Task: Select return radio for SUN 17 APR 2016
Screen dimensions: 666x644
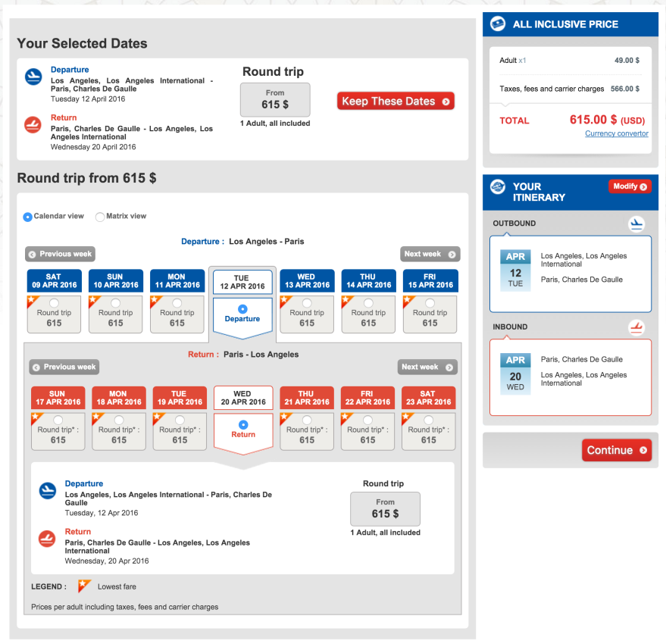Action: [58, 420]
